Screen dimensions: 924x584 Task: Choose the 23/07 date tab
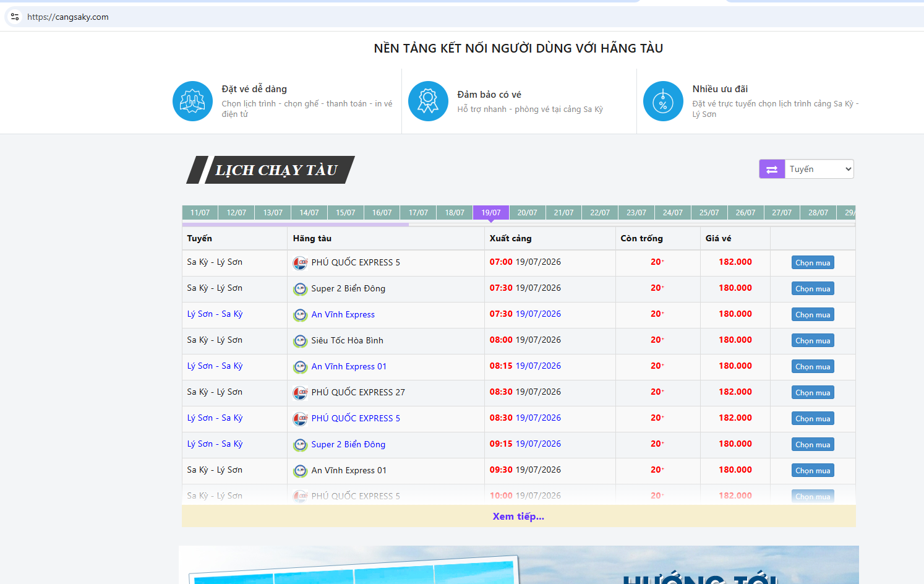(x=636, y=213)
